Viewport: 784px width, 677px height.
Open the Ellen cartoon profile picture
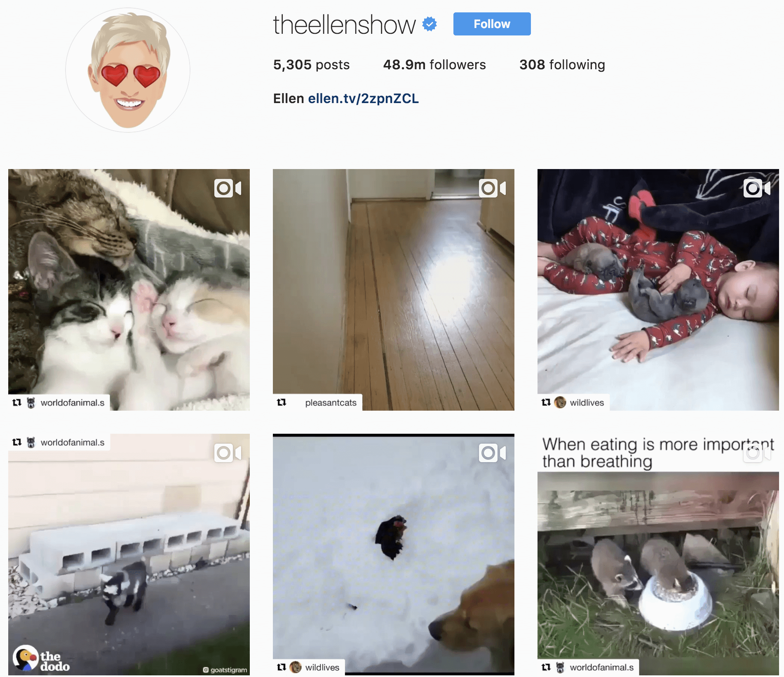(x=128, y=70)
